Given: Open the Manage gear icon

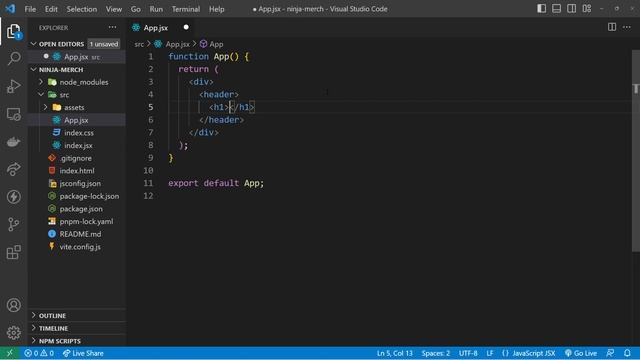Looking at the screenshot, I should click(x=13, y=333).
